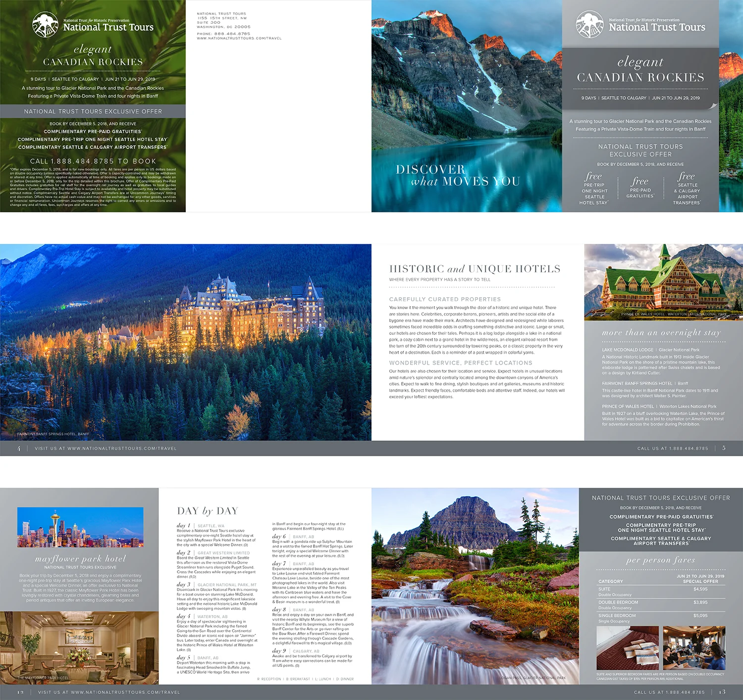
Task: Click the WWW.NATIONALTRUSTTOURS.COM/TRAVEL address under the phone number
Action: point(239,38)
